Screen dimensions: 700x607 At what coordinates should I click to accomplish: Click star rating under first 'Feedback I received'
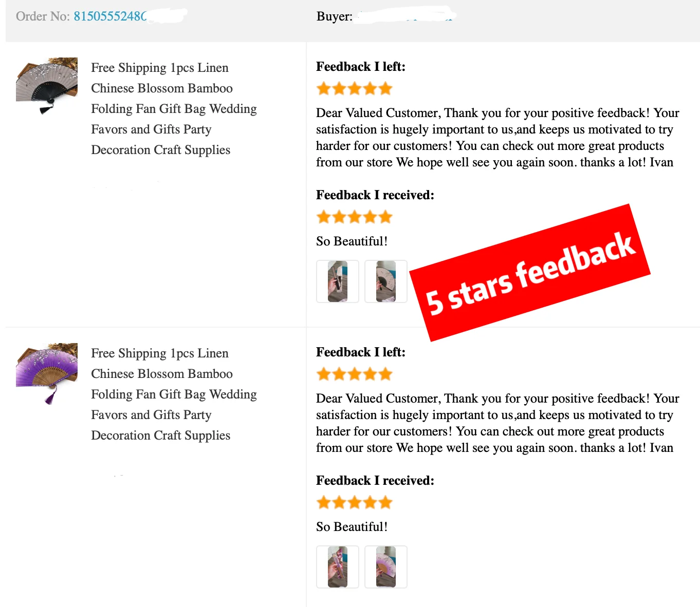point(355,217)
